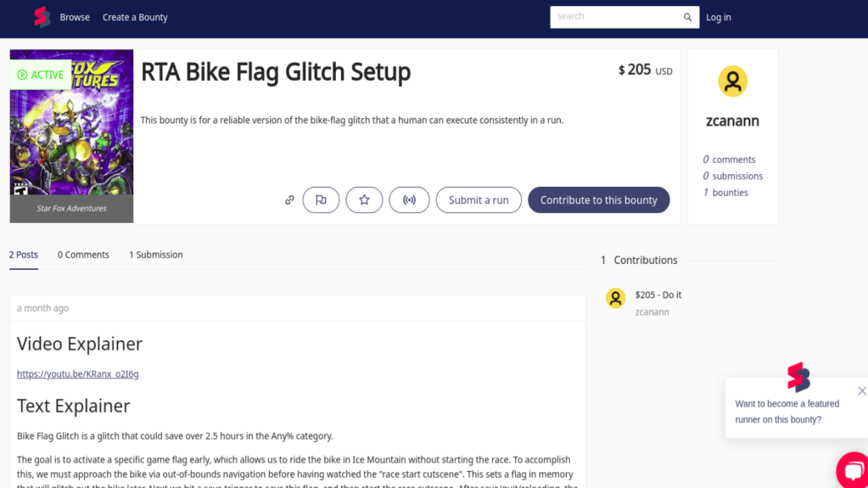
Task: Click the site logo in the header
Action: point(42,17)
